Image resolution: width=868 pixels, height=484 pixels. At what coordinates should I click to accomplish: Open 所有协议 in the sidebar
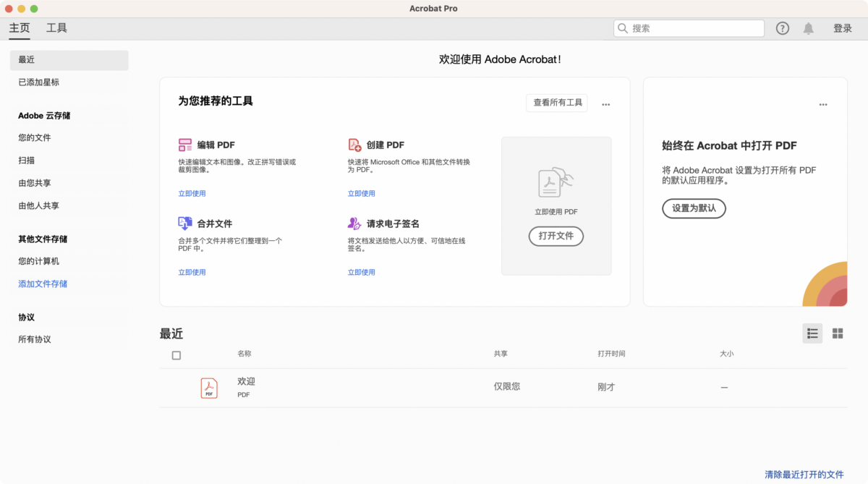point(34,339)
